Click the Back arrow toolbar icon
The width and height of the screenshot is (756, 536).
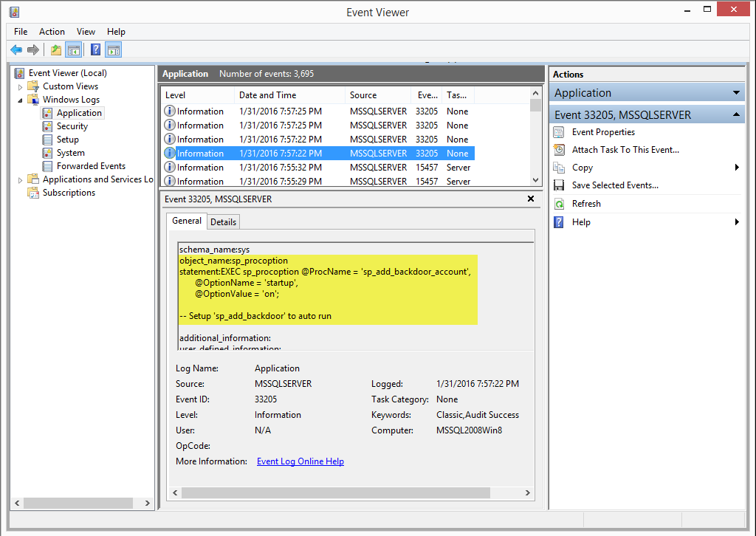16,49
